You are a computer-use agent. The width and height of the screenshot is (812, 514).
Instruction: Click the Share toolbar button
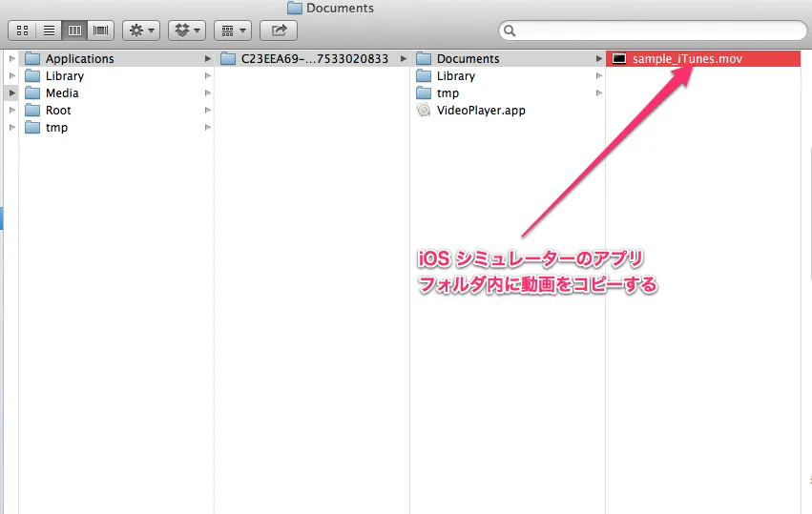pos(279,31)
